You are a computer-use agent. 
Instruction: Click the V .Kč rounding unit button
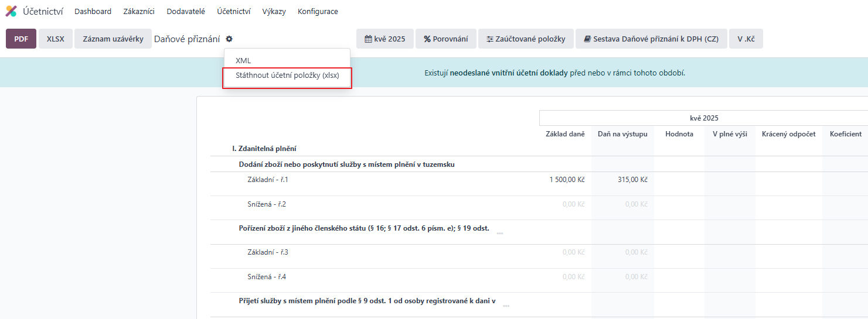(746, 39)
